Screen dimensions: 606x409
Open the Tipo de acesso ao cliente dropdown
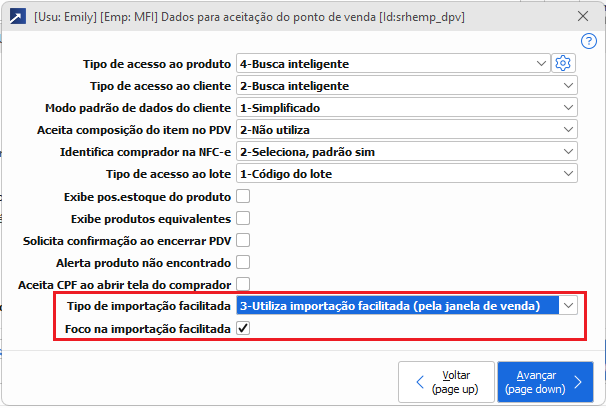click(567, 86)
